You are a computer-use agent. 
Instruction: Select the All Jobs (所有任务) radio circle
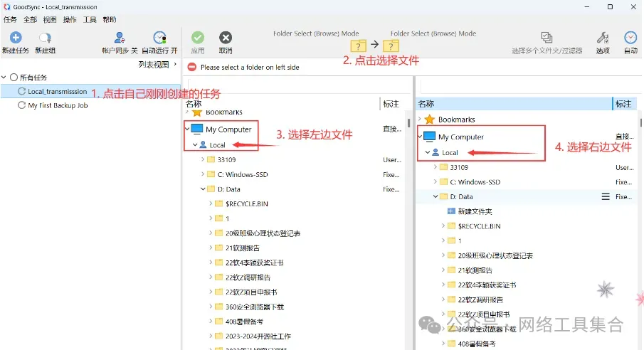[x=14, y=78]
